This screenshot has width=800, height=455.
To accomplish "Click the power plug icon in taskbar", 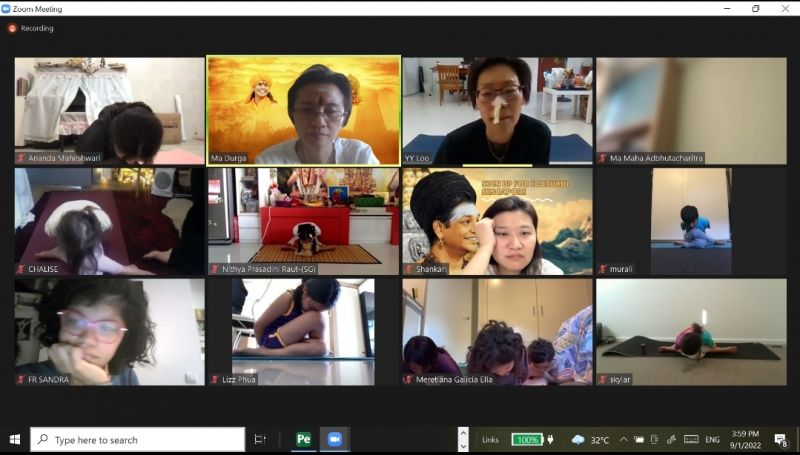I will [551, 440].
